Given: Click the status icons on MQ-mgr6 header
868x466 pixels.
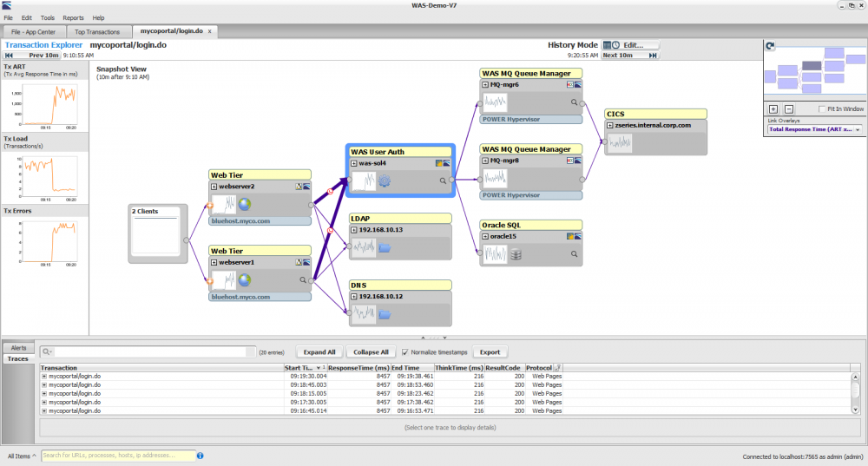Looking at the screenshot, I should pos(574,85).
